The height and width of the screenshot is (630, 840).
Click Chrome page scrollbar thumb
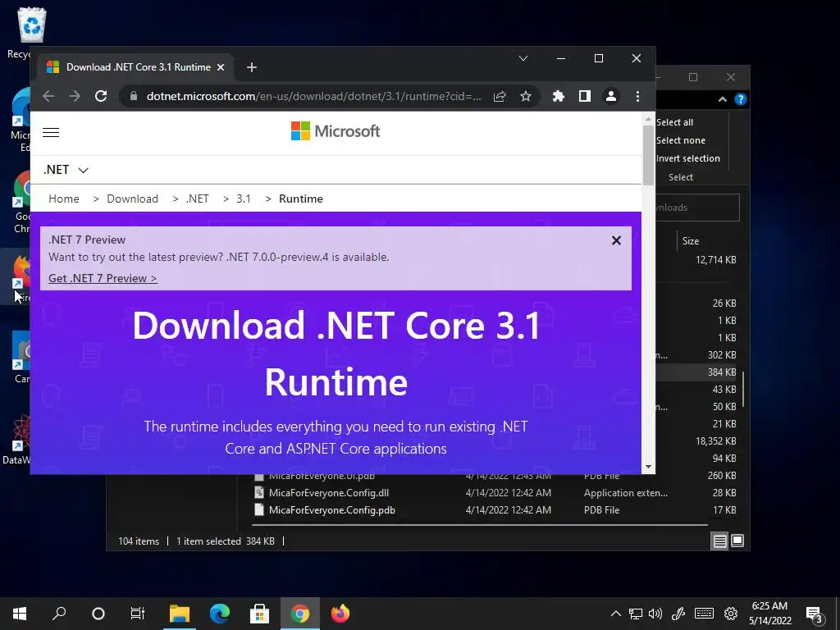pyautogui.click(x=648, y=155)
